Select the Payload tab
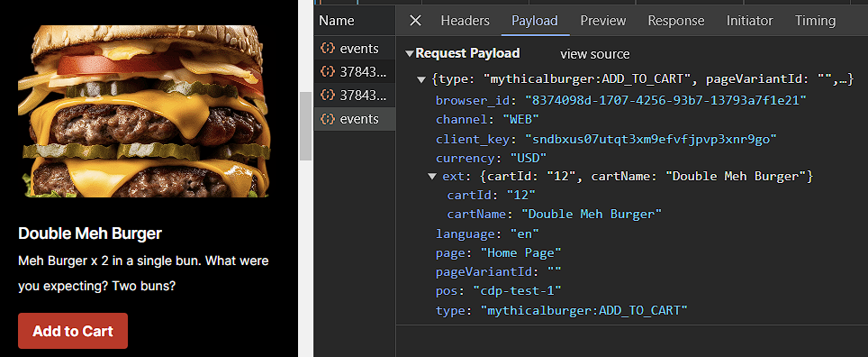The width and height of the screenshot is (868, 357). click(535, 21)
